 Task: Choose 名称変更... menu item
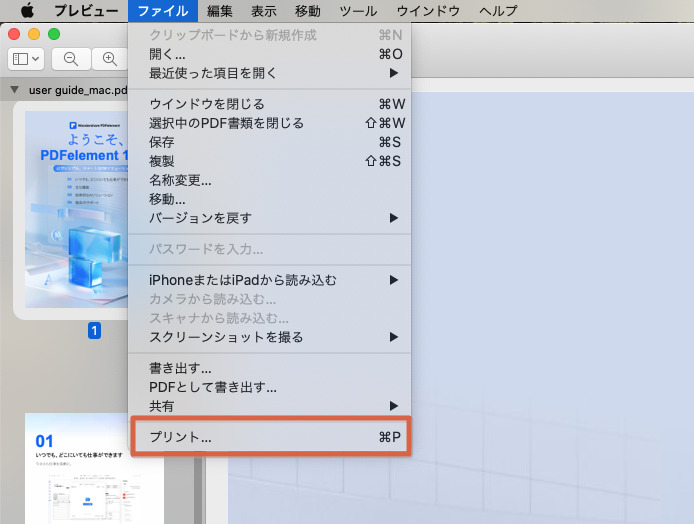coord(270,180)
